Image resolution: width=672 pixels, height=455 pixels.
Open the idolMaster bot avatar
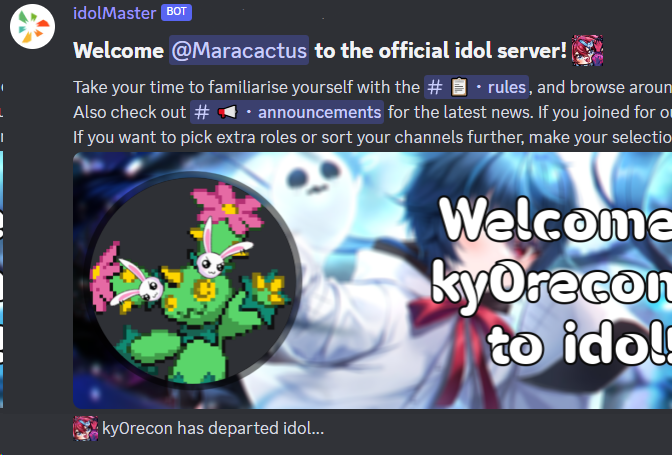pos(33,27)
